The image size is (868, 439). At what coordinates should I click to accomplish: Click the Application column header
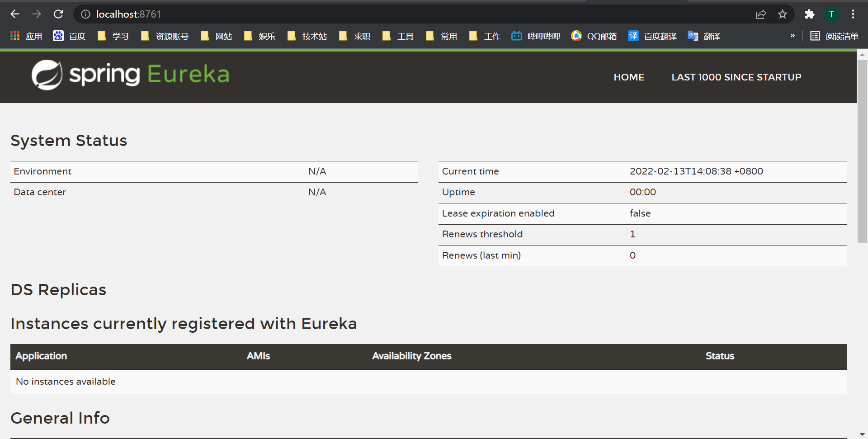click(x=41, y=356)
